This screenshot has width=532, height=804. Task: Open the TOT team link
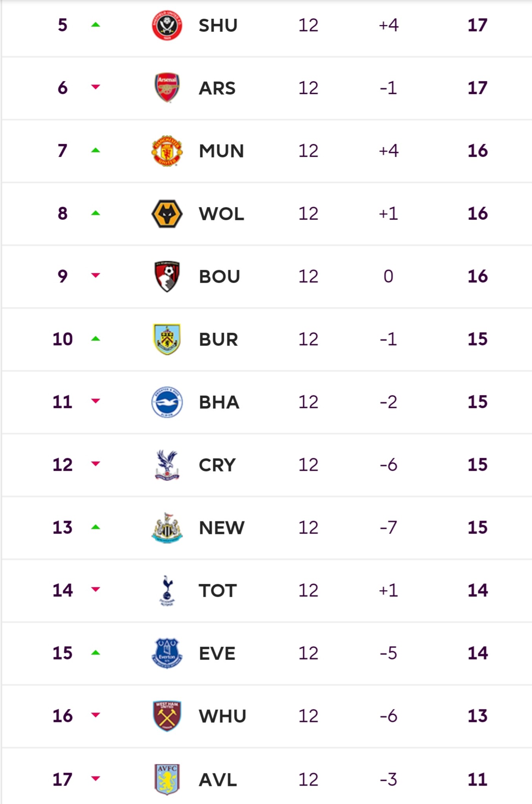tap(218, 591)
